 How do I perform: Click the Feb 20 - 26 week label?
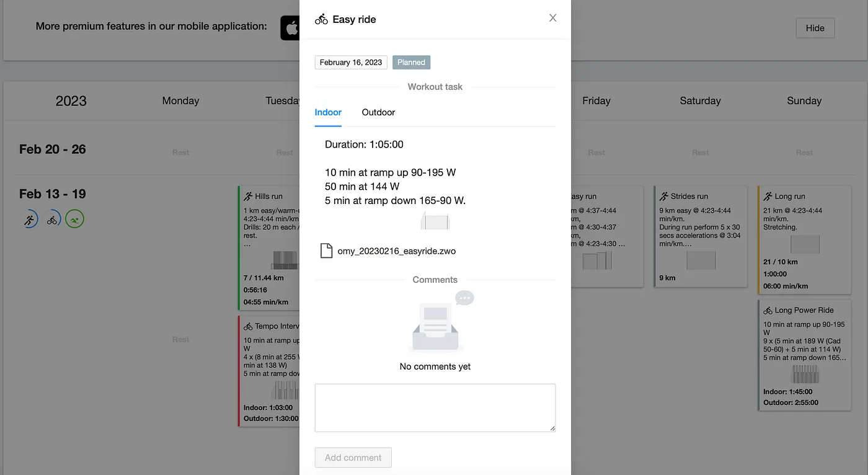point(53,149)
